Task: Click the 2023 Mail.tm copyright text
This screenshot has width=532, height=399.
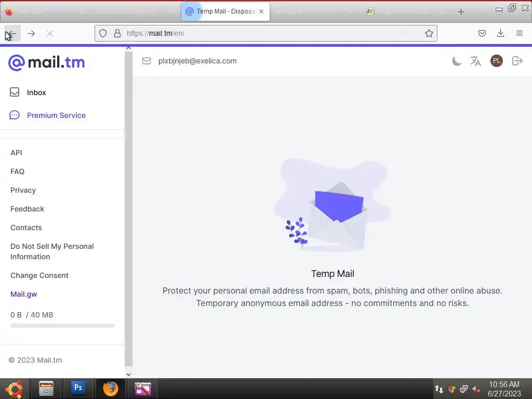Action: pos(35,360)
